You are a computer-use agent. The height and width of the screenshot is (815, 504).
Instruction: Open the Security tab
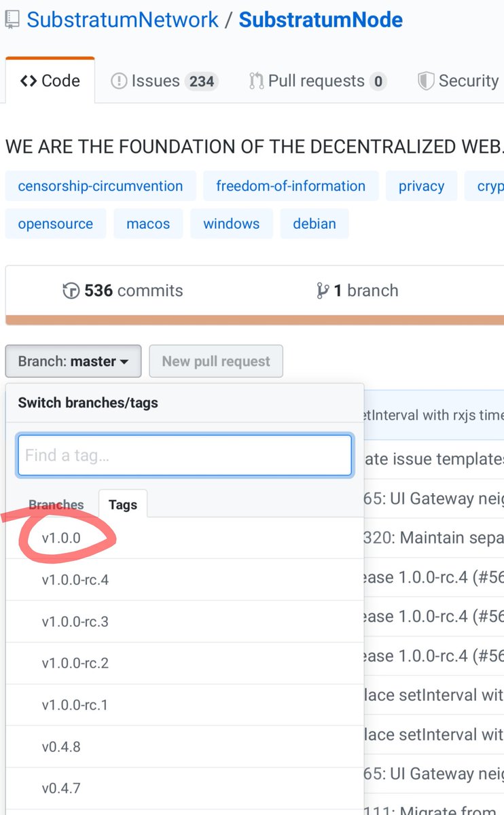click(x=458, y=81)
